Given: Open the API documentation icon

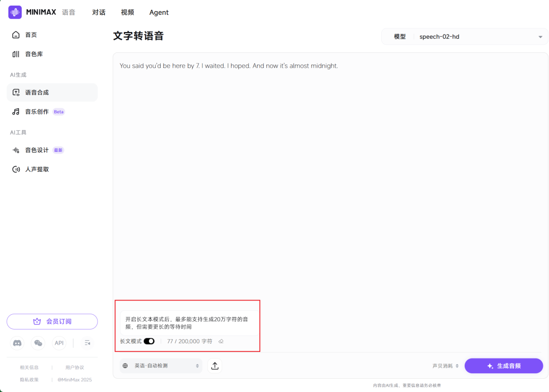Looking at the screenshot, I should pyautogui.click(x=59, y=343).
